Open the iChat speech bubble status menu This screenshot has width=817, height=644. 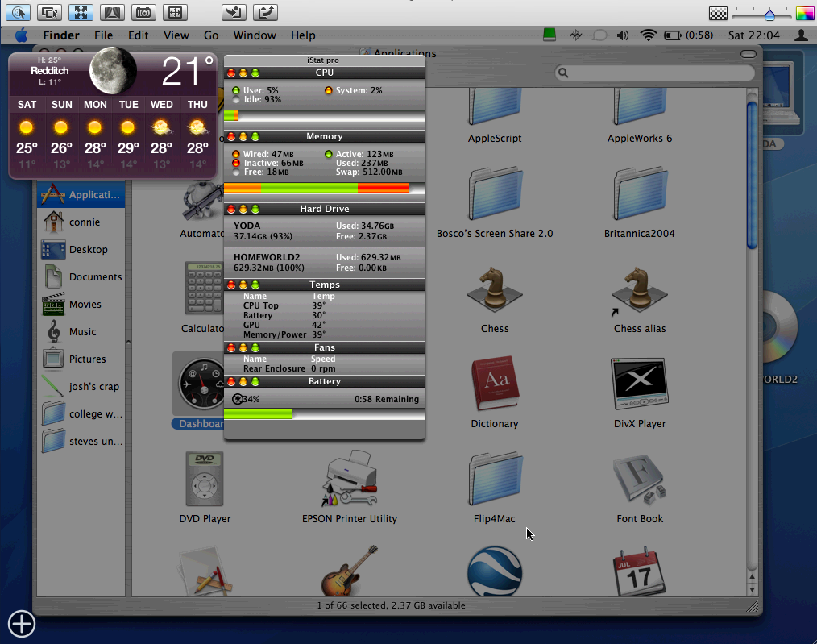pyautogui.click(x=599, y=35)
